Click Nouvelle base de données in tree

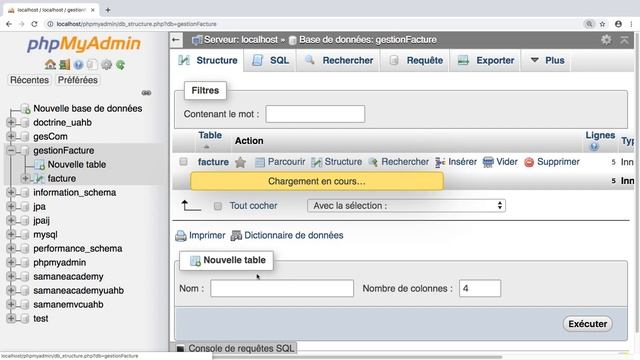88,109
